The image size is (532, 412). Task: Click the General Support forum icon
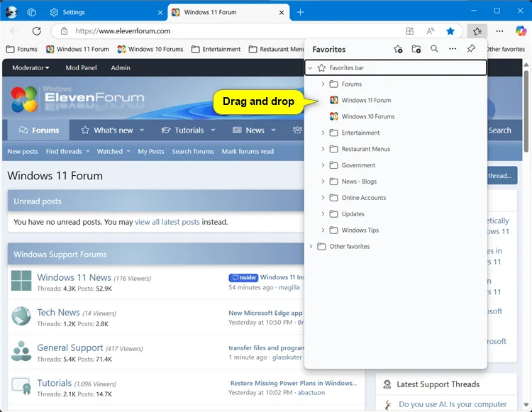tap(21, 351)
